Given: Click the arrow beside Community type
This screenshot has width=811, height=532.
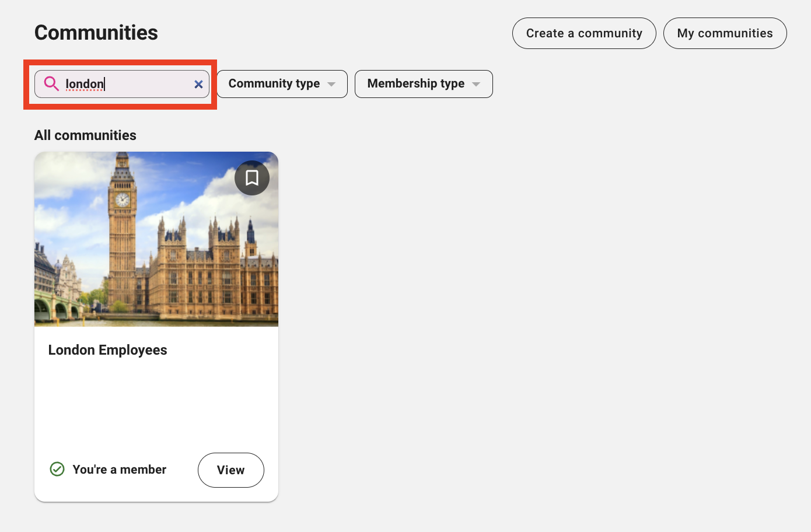Looking at the screenshot, I should point(331,85).
